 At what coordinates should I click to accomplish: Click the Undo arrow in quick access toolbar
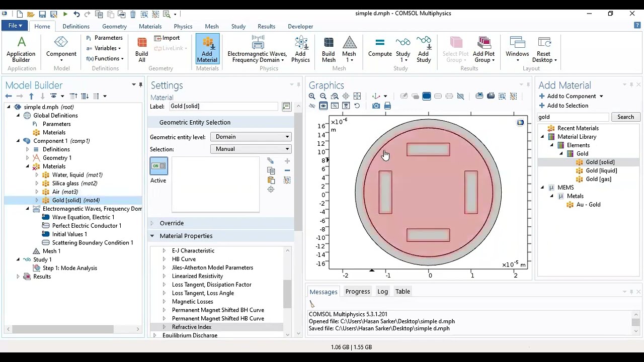[76, 14]
